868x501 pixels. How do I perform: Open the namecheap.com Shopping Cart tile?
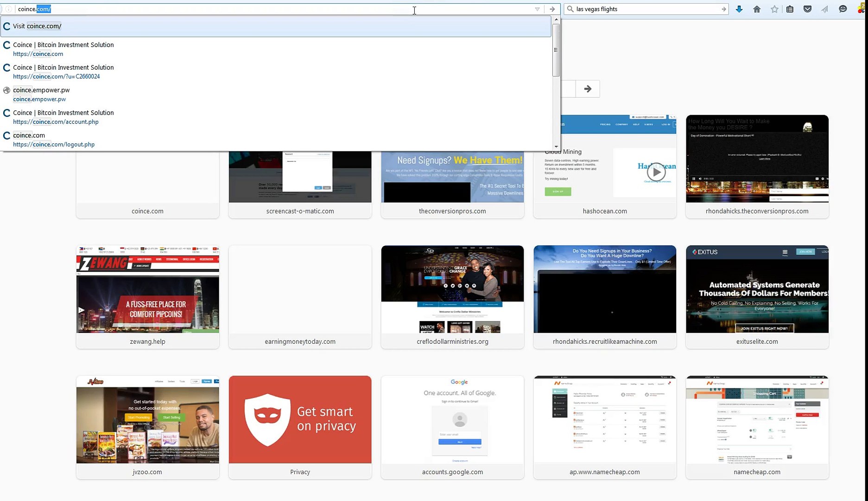(x=757, y=427)
